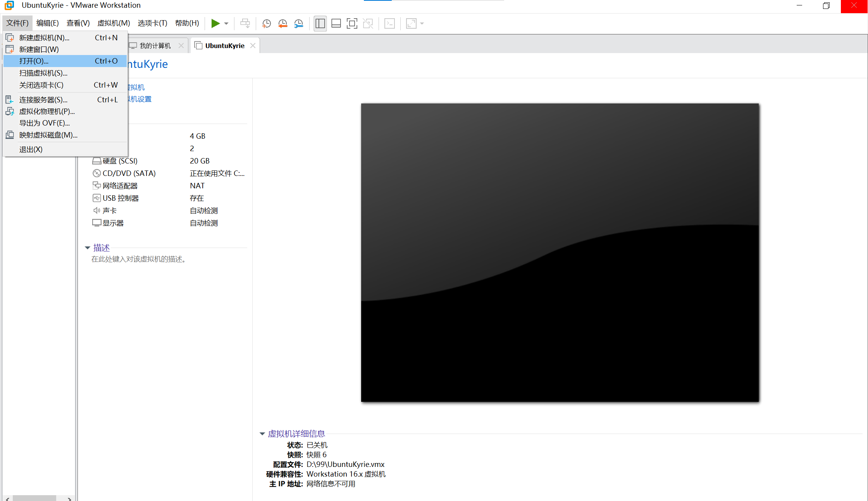Choose 退出(X) from the file menu

(x=65, y=149)
